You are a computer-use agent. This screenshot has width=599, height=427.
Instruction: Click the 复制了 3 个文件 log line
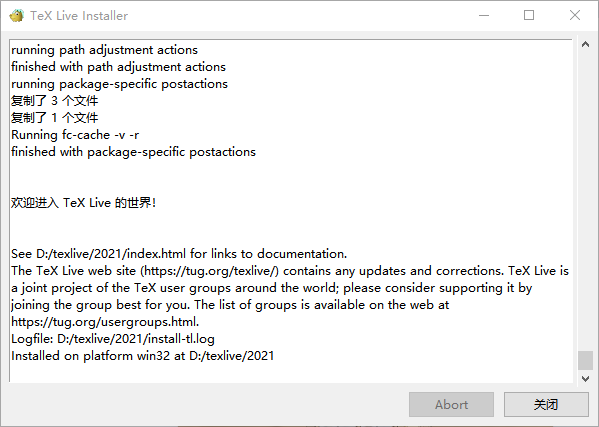[x=55, y=101]
